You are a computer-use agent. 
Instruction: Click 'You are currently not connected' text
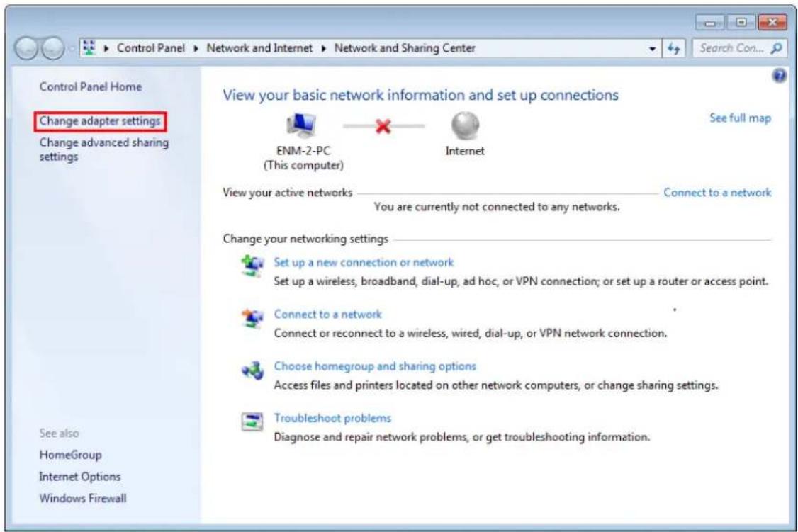click(497, 207)
